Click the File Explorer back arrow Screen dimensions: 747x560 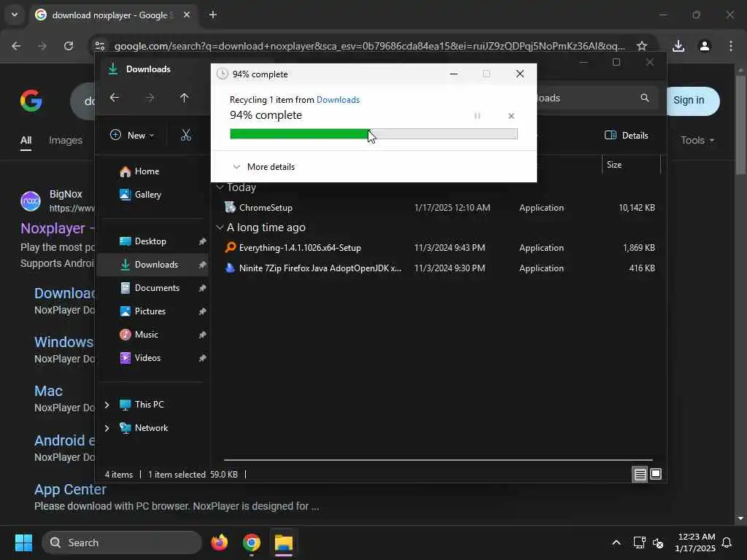115,98
